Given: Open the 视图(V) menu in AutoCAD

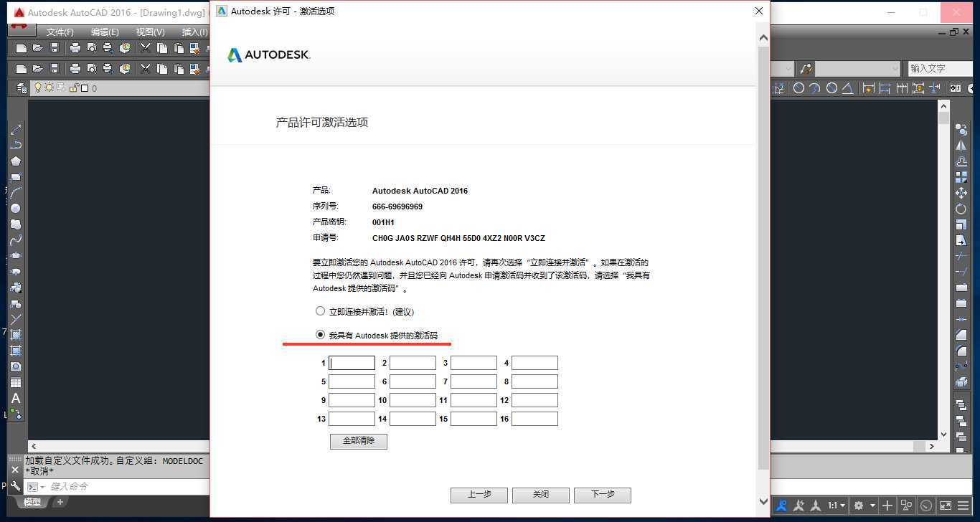Looking at the screenshot, I should [150, 32].
